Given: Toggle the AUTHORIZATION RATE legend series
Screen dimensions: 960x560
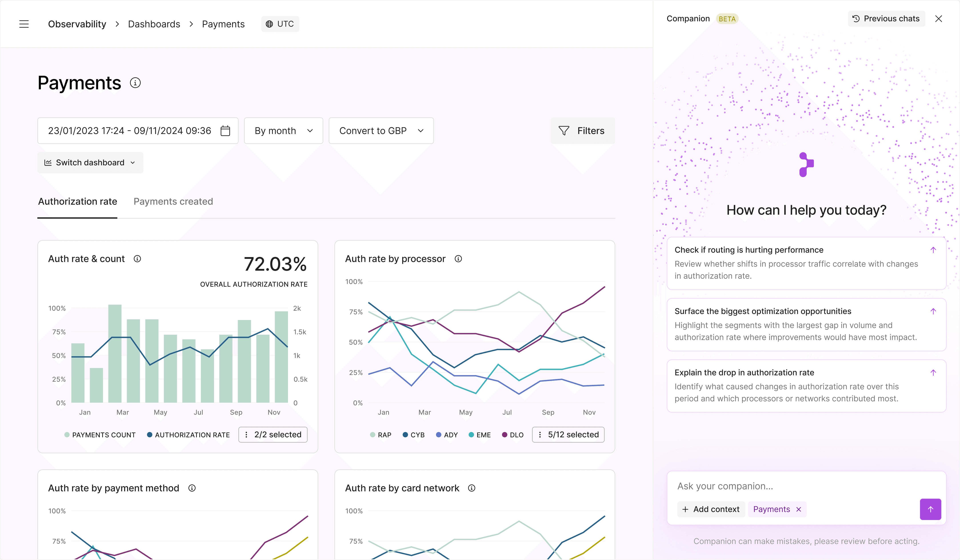Looking at the screenshot, I should 189,435.
